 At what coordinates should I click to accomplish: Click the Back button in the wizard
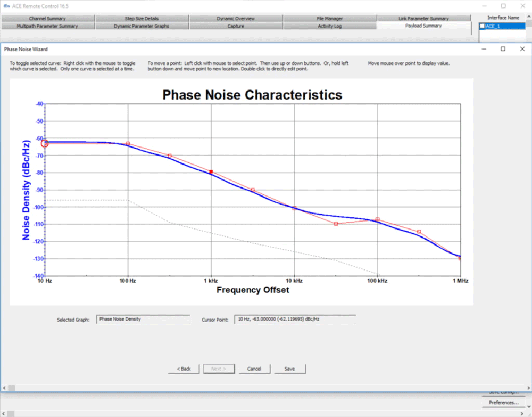(184, 369)
